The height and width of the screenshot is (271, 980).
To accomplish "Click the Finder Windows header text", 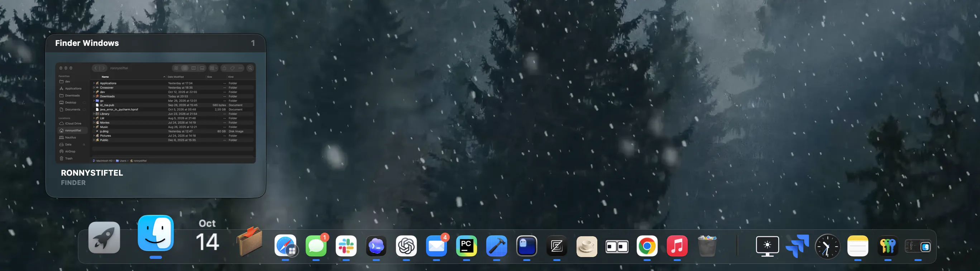I will pos(87,43).
